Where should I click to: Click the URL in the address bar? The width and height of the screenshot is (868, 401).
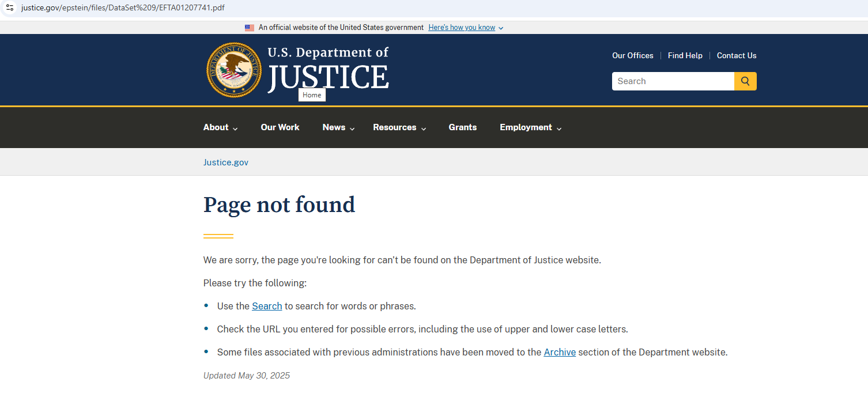coord(123,8)
